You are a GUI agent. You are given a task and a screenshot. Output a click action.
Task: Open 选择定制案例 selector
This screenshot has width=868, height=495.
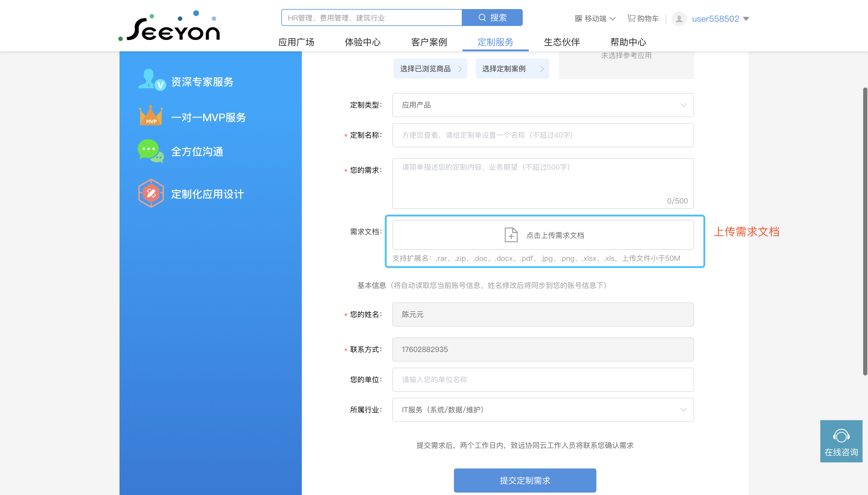point(512,69)
